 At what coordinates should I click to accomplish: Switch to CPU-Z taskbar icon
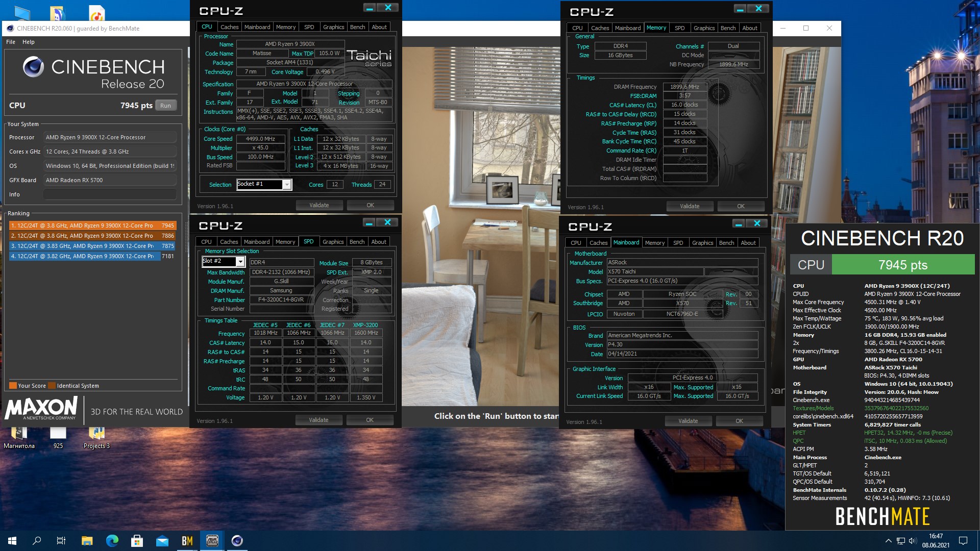pos(212,541)
